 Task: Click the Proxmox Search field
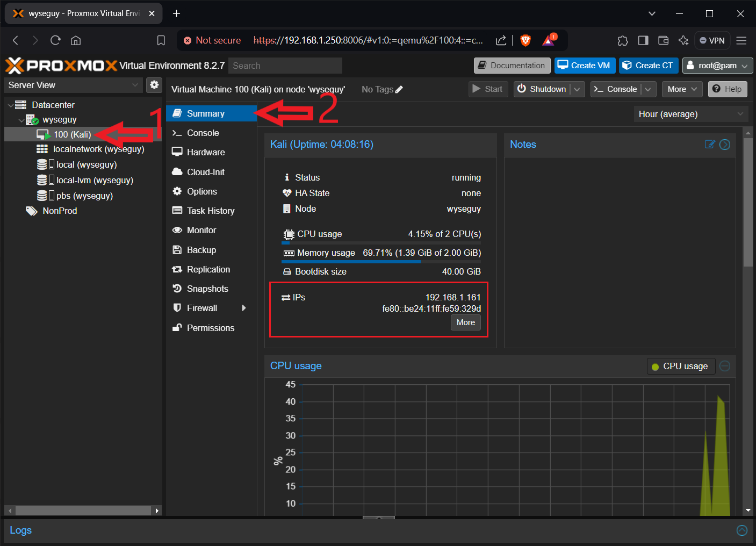pos(285,66)
